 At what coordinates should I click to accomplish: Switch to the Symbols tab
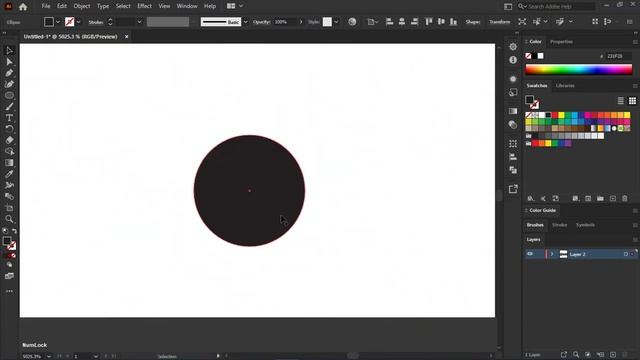point(585,225)
